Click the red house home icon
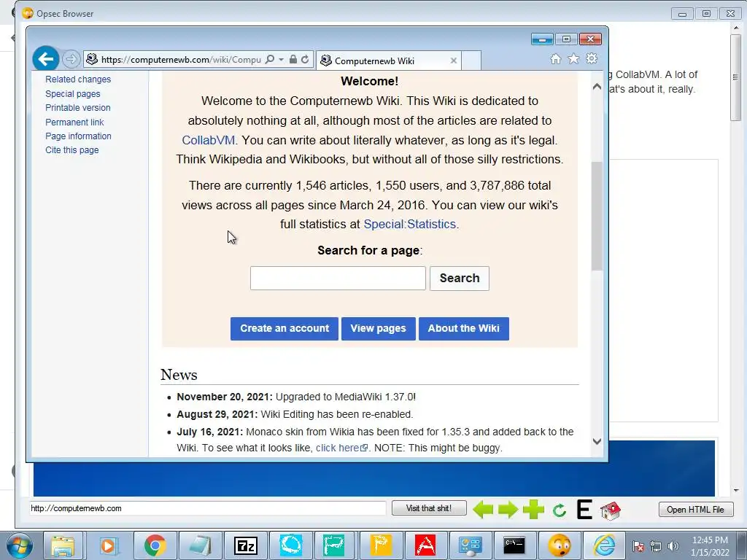747x560 pixels. coord(611,510)
